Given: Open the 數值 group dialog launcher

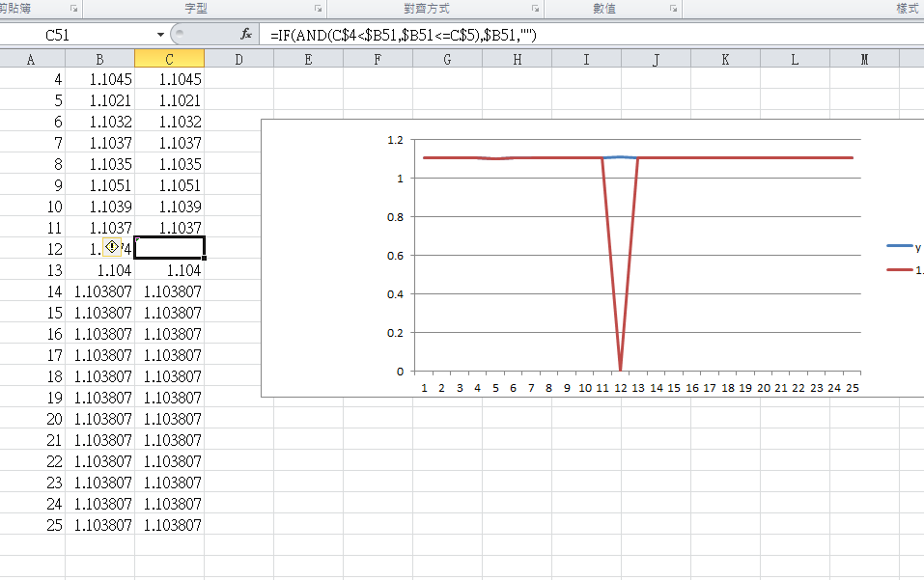Looking at the screenshot, I should coord(673,9).
